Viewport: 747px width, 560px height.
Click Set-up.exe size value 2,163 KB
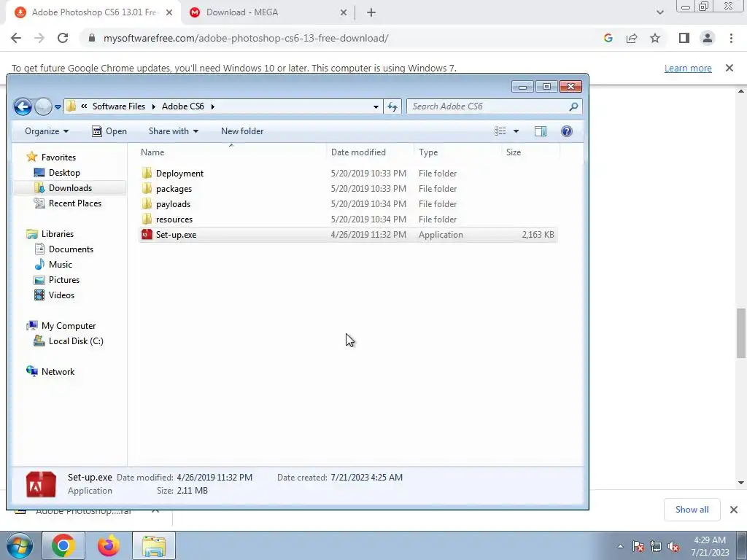click(x=538, y=235)
